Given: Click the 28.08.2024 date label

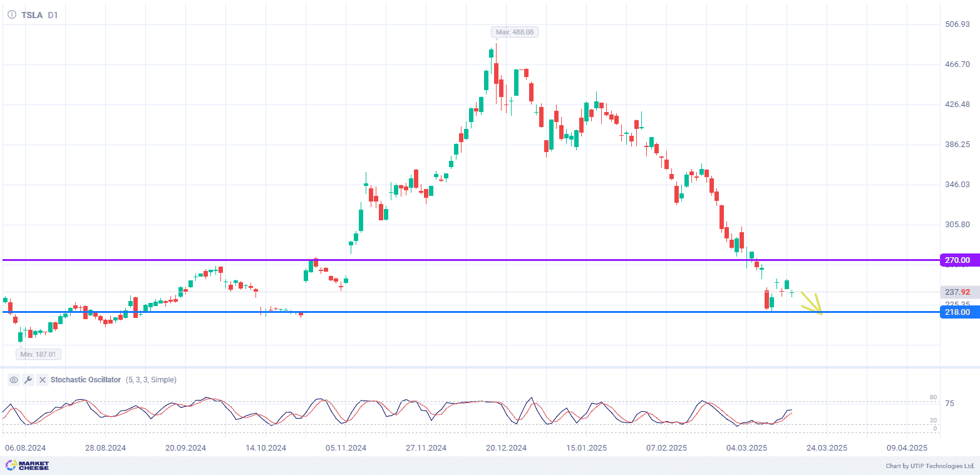Looking at the screenshot, I should point(106,448).
